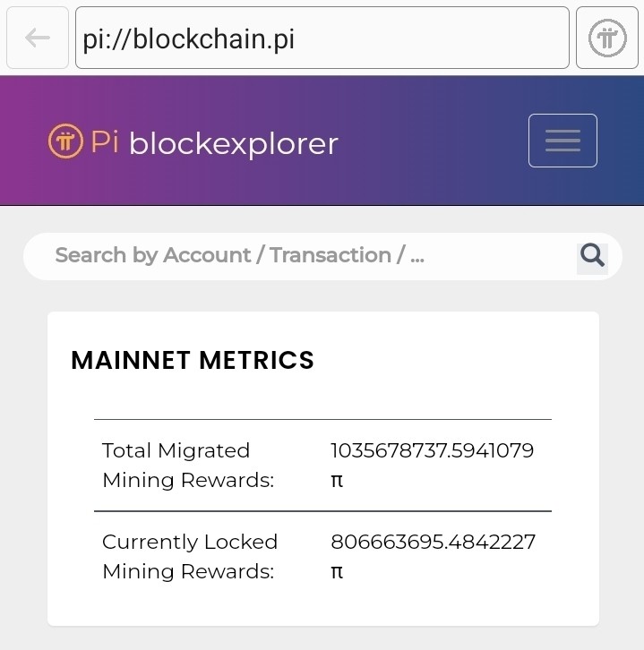Click empty space in the Mainnet Metrics card

(x=456, y=364)
